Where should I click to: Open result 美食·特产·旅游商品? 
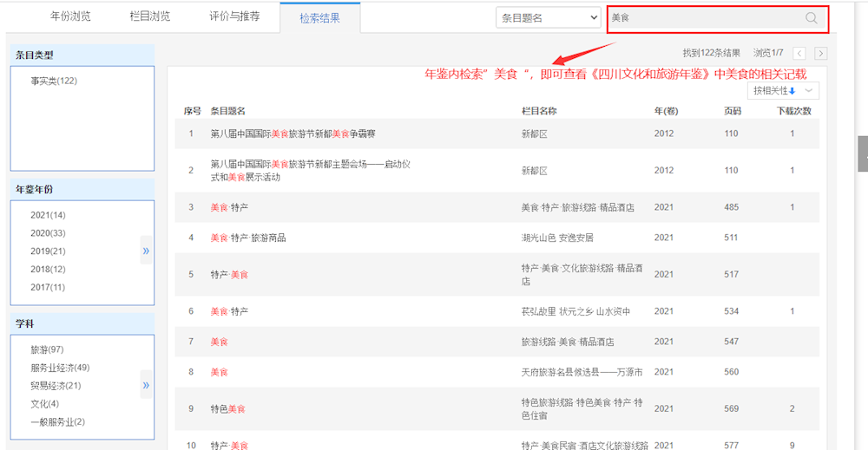click(248, 238)
